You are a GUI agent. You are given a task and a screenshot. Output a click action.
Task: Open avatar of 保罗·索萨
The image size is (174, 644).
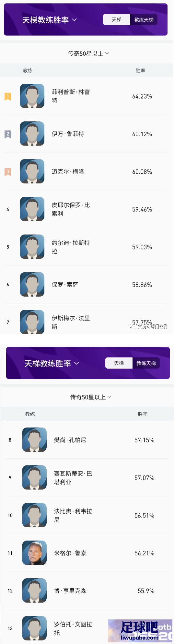coord(32,284)
